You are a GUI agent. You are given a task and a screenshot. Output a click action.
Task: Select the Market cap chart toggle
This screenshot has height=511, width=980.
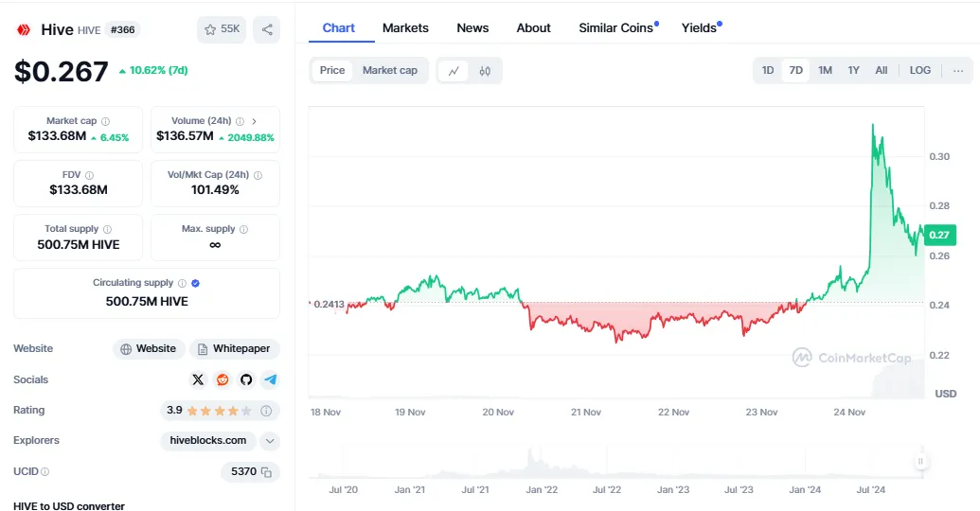point(390,71)
